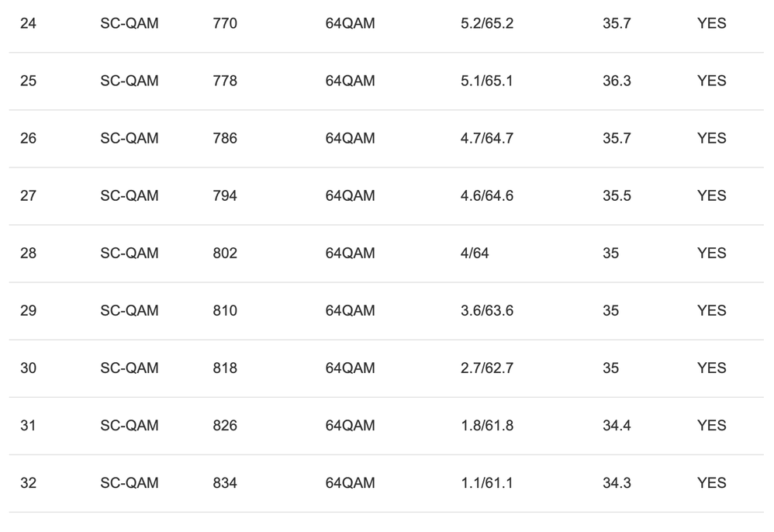Select SNR value 36.3 in channel 25

coord(617,81)
